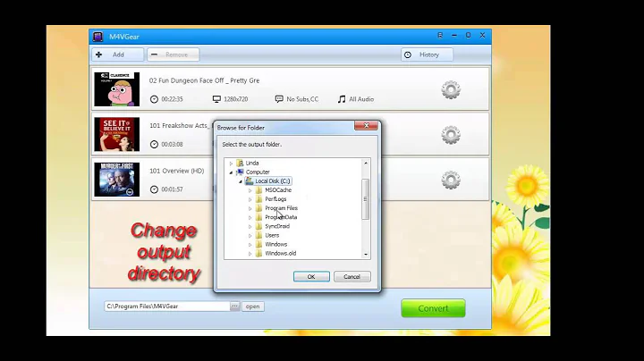
Task: Select the Clarence video thumbnail
Action: coord(116,89)
